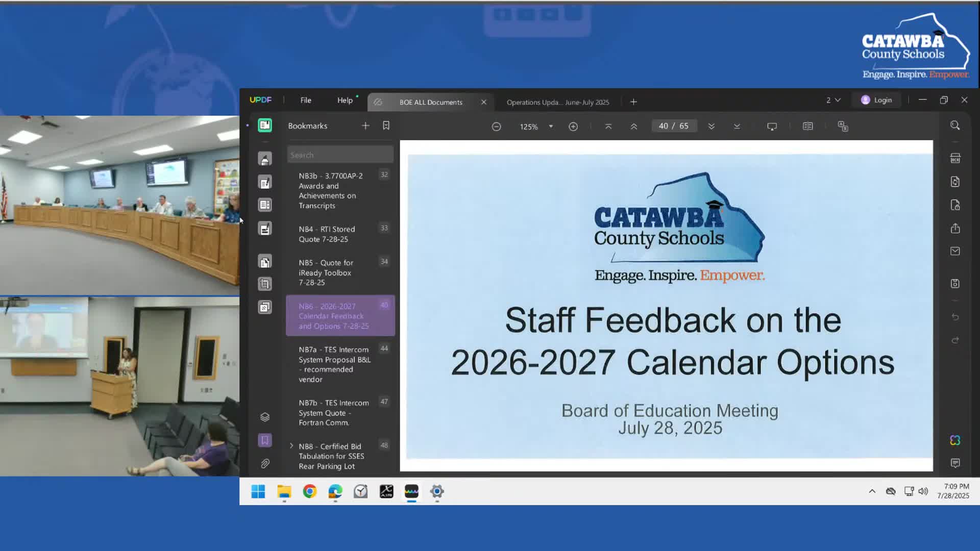Open the translate icon in toolbar
The image size is (980, 551).
843,126
